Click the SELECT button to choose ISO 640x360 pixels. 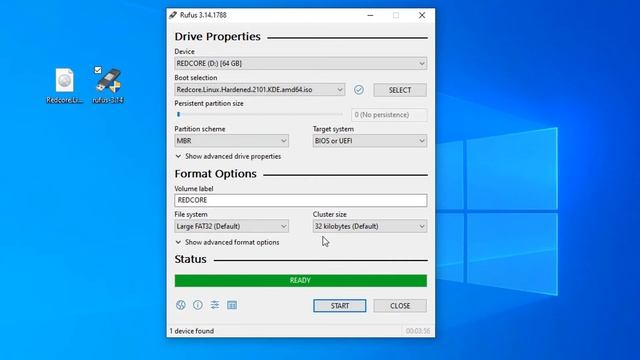[x=400, y=90]
